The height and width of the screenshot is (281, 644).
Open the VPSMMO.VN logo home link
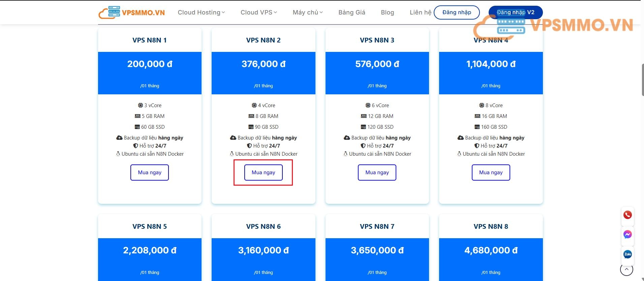(x=132, y=12)
